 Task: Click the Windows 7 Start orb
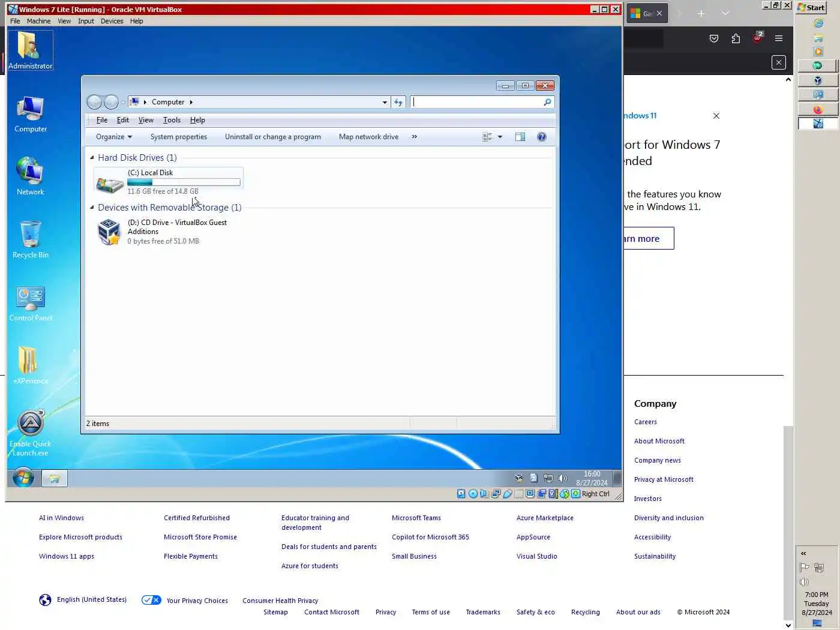click(x=23, y=478)
